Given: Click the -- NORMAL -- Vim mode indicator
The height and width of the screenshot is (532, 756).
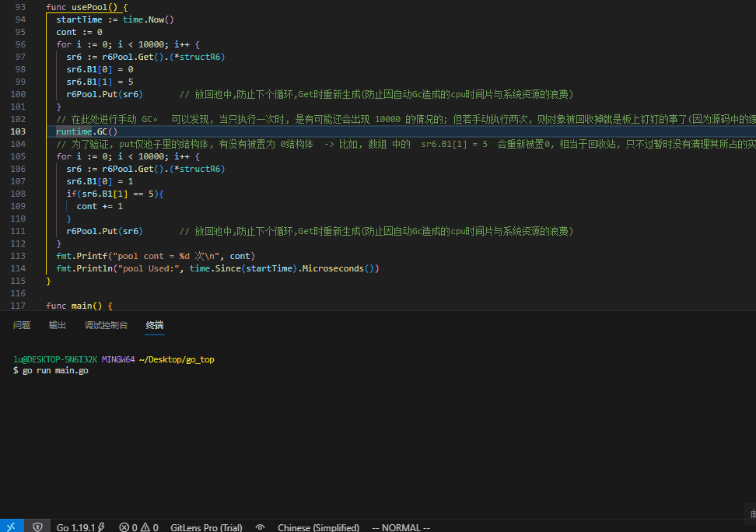Looking at the screenshot, I should tap(401, 527).
